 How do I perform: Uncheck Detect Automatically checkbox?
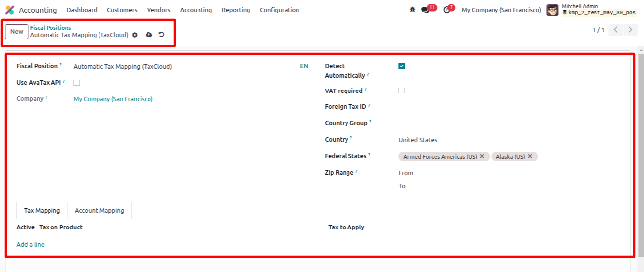click(x=402, y=66)
